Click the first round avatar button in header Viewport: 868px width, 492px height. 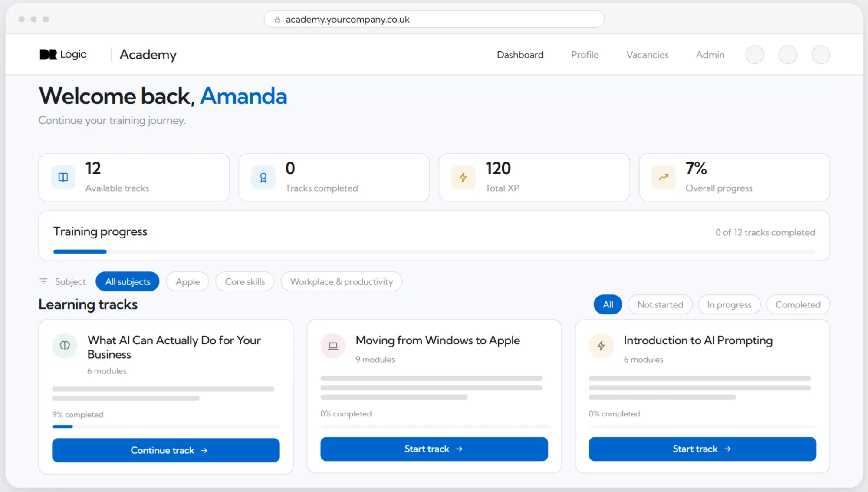755,55
